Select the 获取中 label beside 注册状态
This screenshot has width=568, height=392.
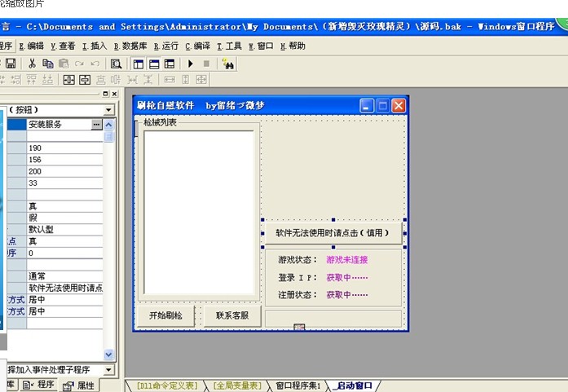347,295
